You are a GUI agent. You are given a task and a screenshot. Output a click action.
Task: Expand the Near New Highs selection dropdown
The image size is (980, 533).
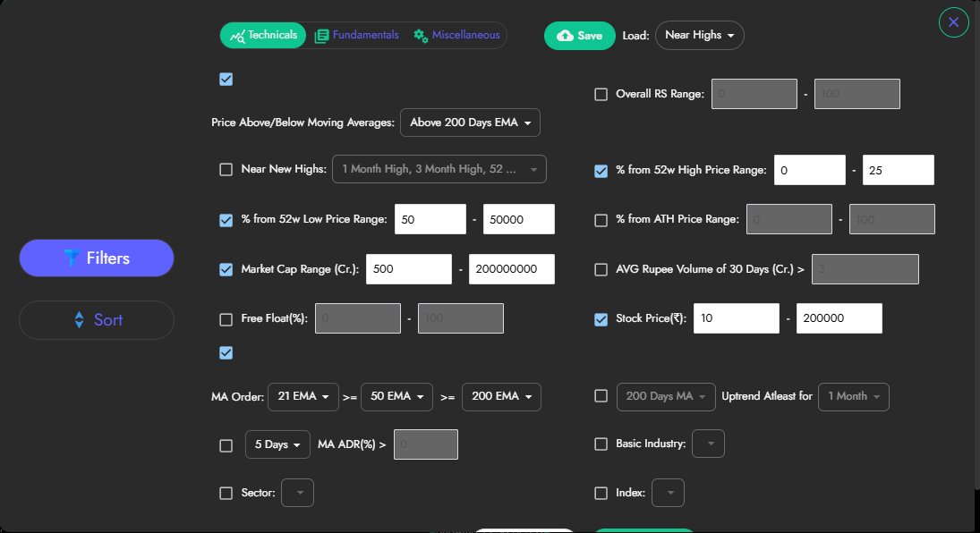click(439, 169)
